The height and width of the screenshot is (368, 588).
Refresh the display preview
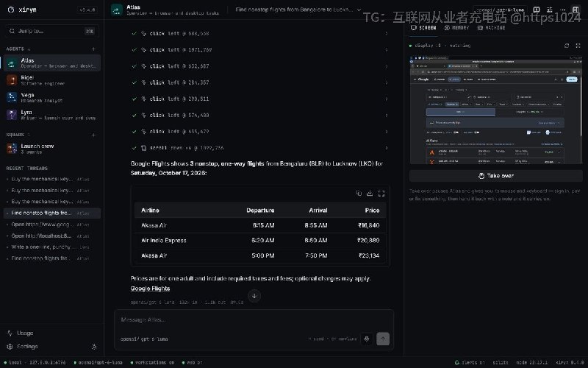567,46
